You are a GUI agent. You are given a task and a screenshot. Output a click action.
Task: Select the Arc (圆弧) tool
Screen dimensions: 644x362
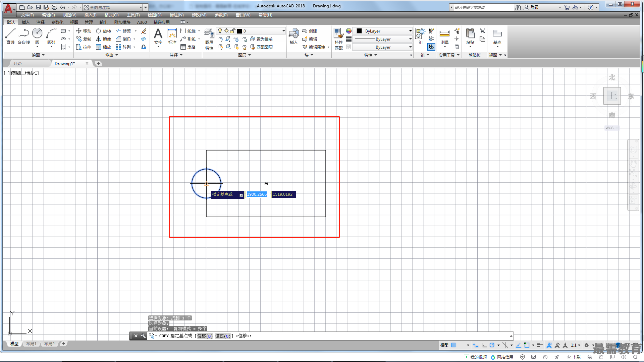51,36
